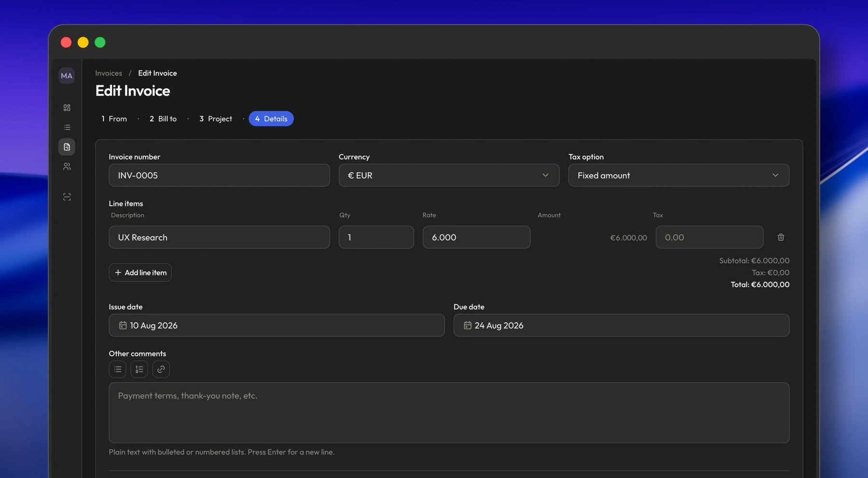Screen dimensions: 868x478
Task: Add a new line item
Action: point(140,272)
